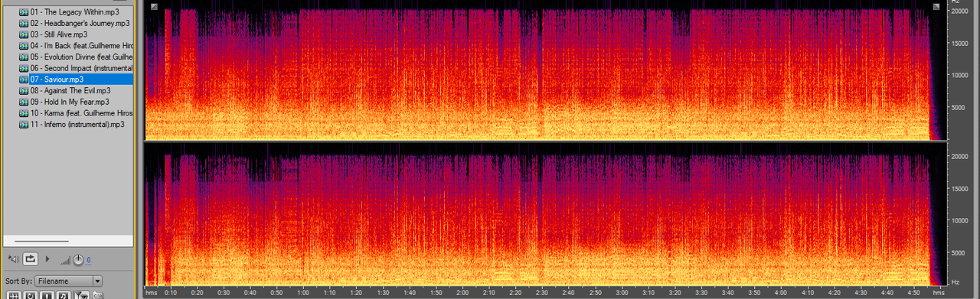This screenshot has height=299, width=980.
Task: Toggle show MIDI files filter icon
Action: (x=64, y=294)
